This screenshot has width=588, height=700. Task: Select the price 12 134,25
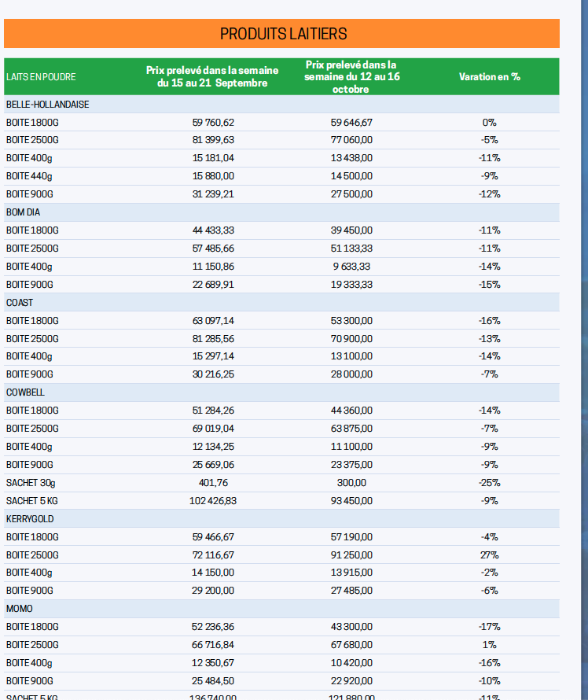[x=213, y=447]
